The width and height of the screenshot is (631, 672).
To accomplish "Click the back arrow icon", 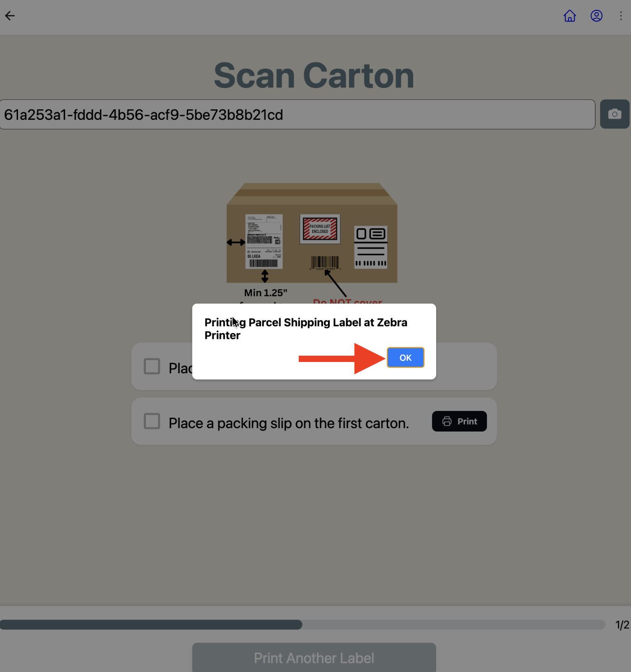I will pyautogui.click(x=10, y=16).
